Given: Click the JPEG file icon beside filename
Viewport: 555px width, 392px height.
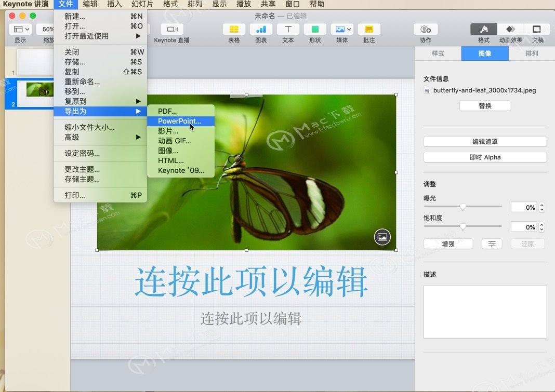Looking at the screenshot, I should point(427,90).
